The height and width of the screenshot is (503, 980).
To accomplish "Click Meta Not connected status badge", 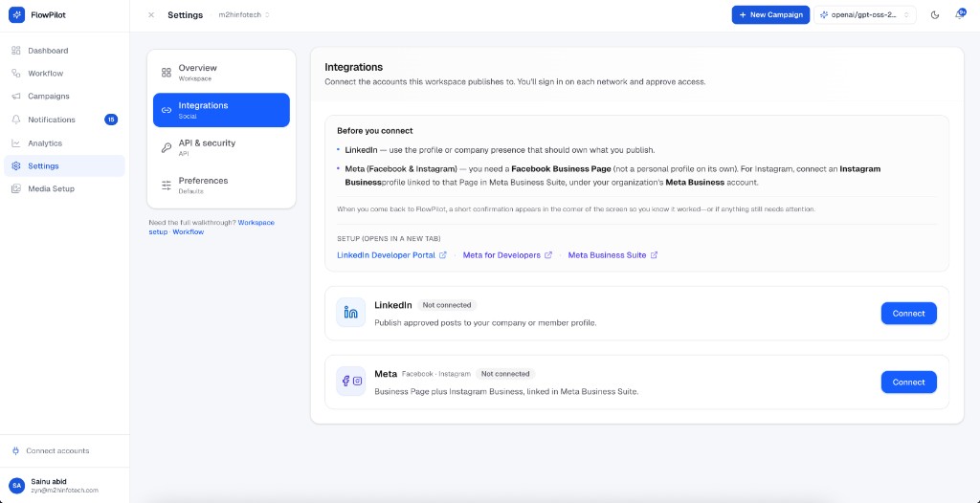I will [x=505, y=374].
